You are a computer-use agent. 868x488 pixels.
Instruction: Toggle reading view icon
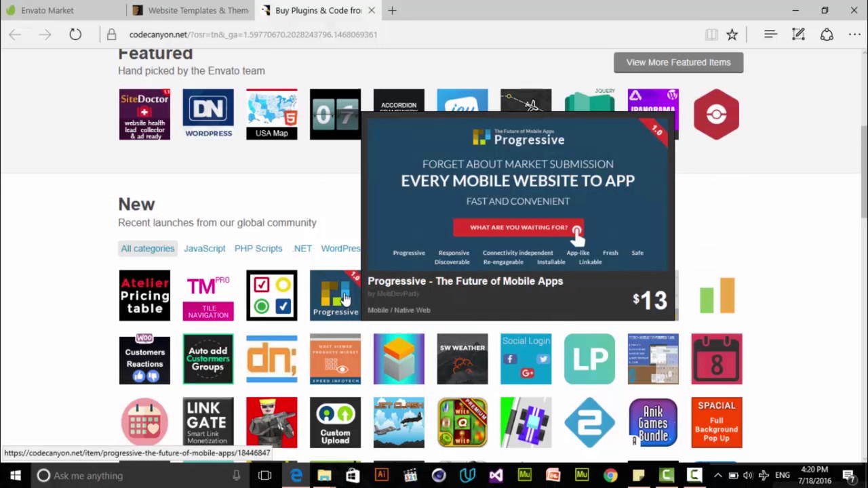pos(711,35)
